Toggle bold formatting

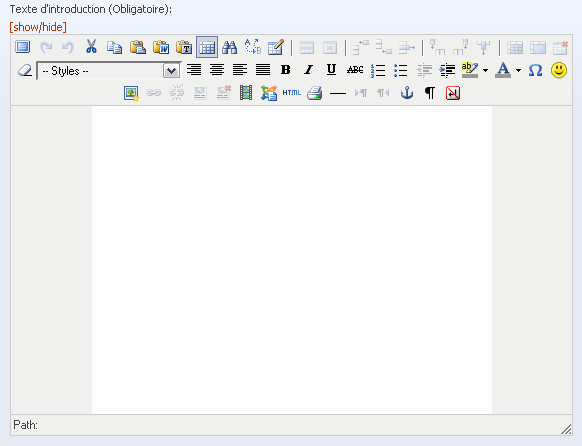(285, 70)
